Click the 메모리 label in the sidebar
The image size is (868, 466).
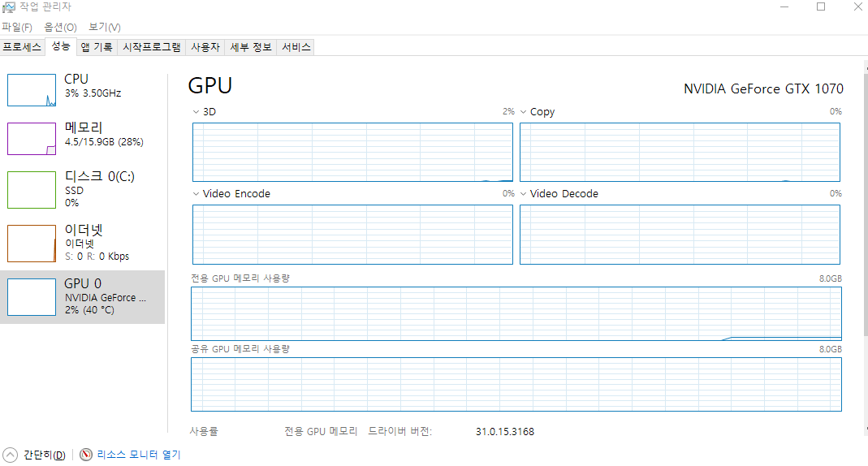click(x=84, y=127)
